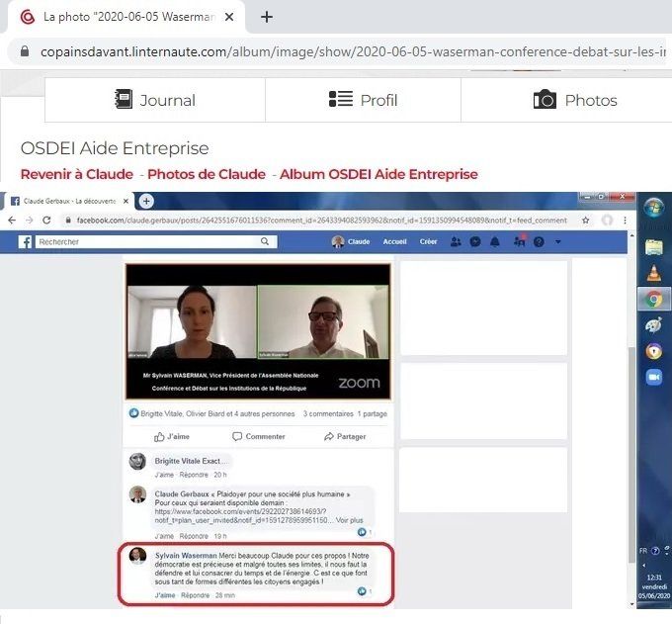
Task: Open the Chrome three-dot menu in the Facebook window
Action: click(x=625, y=221)
